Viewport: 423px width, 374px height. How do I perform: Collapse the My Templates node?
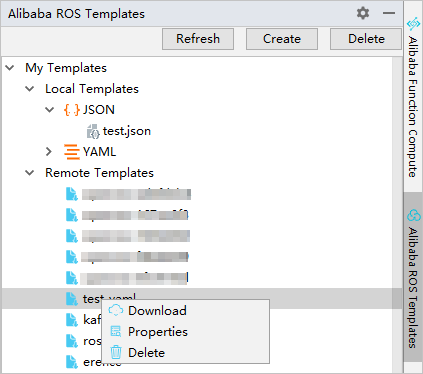click(x=10, y=68)
